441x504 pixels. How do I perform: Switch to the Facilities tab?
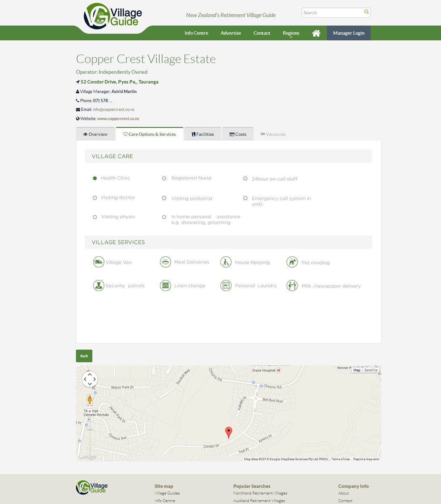[202, 134]
